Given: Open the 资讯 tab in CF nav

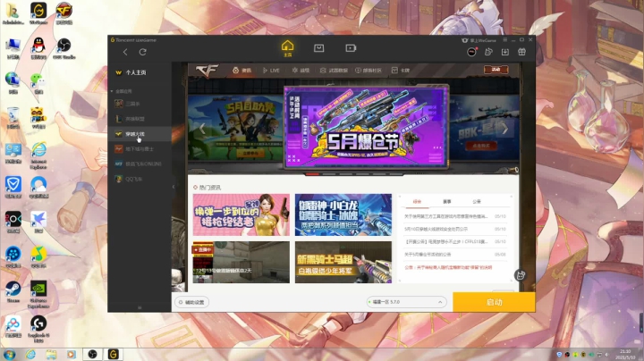Looking at the screenshot, I should [x=241, y=71].
